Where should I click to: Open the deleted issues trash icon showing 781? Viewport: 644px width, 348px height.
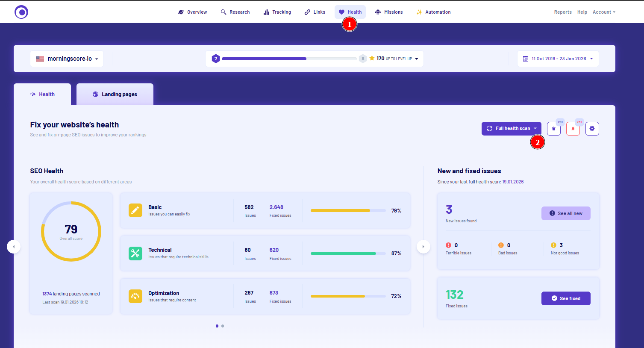(x=553, y=128)
